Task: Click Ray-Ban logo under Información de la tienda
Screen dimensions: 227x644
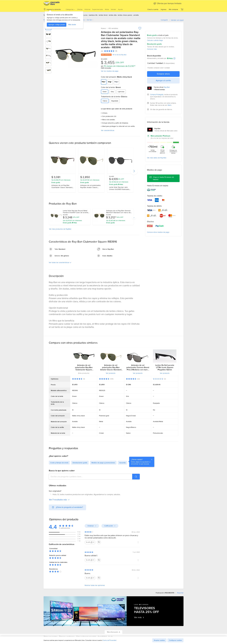Action: (150, 130)
